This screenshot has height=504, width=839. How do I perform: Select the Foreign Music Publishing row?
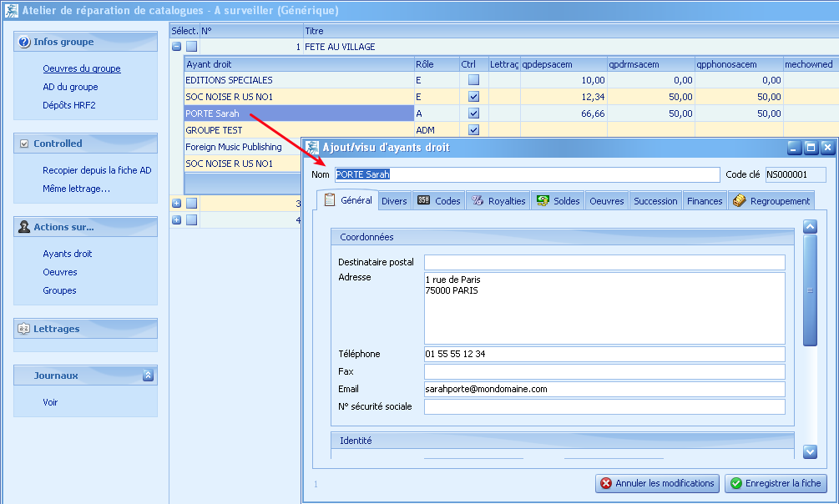click(x=243, y=147)
